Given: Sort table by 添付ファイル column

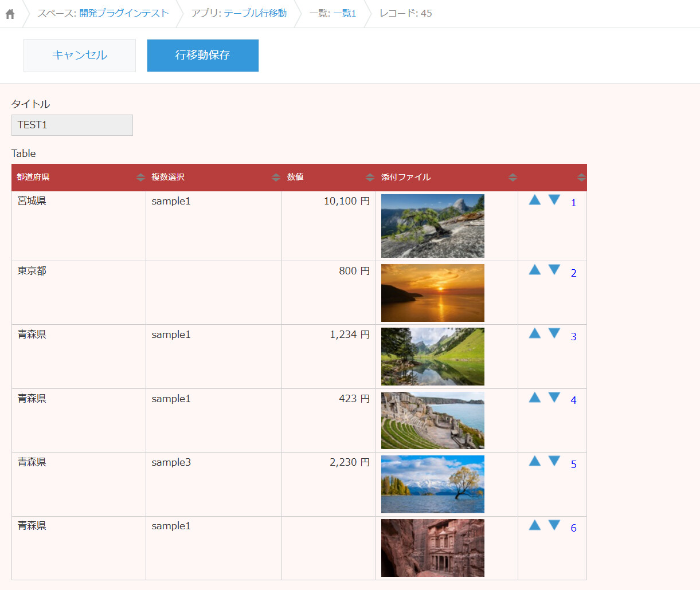Looking at the screenshot, I should point(513,178).
